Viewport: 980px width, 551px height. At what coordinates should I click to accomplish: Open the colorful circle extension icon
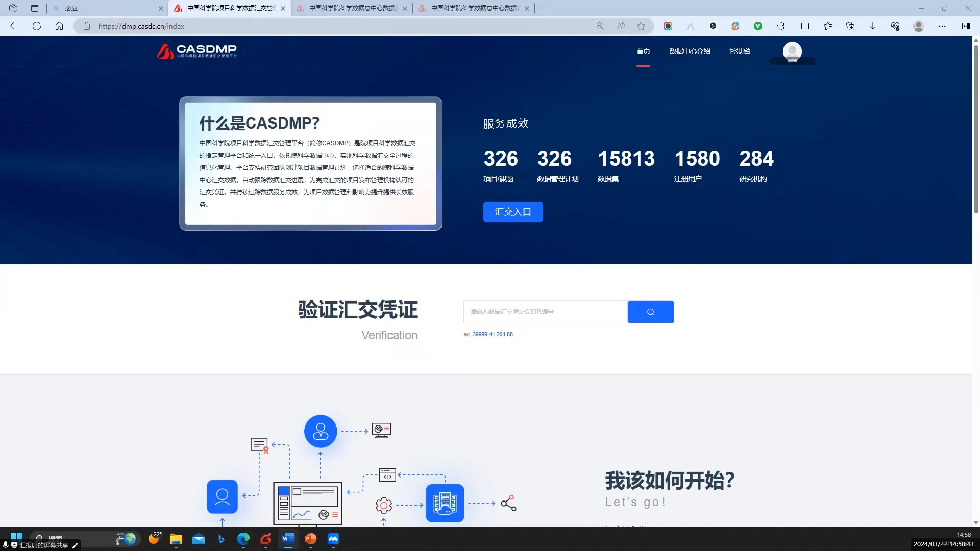(668, 26)
